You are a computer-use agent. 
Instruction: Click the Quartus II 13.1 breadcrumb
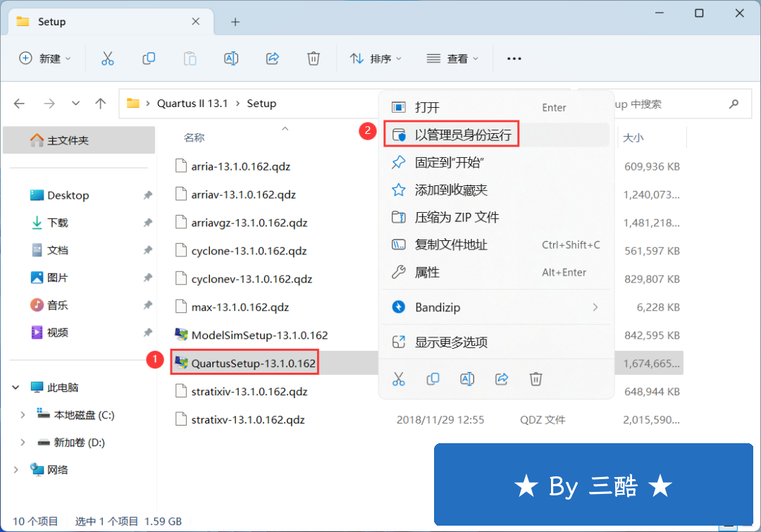click(192, 104)
